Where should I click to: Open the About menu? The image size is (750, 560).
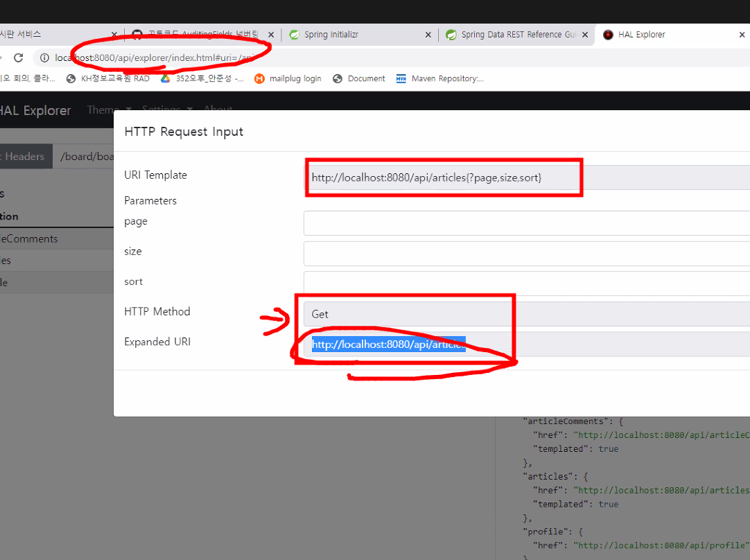coord(218,110)
